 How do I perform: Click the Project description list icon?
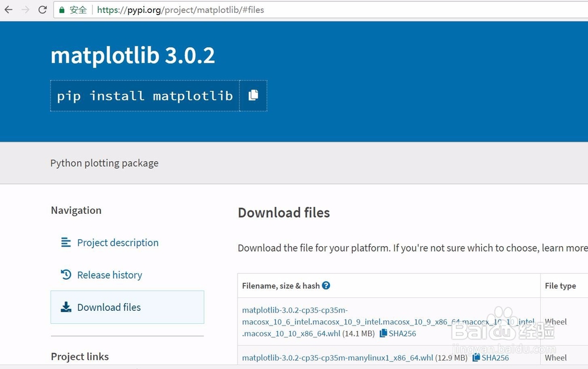point(66,242)
